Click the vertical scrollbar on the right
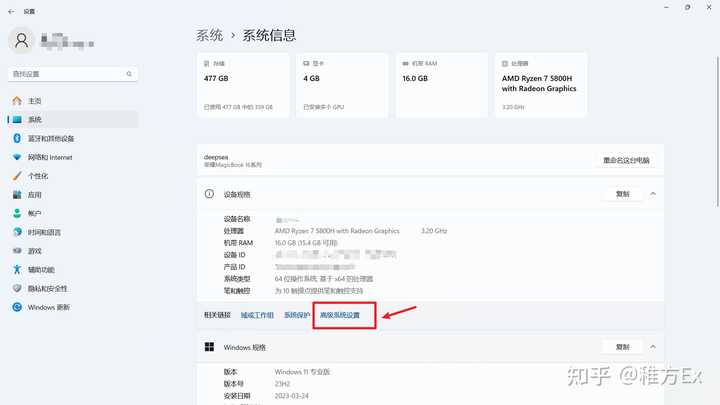The height and width of the screenshot is (405, 720). (x=717, y=132)
